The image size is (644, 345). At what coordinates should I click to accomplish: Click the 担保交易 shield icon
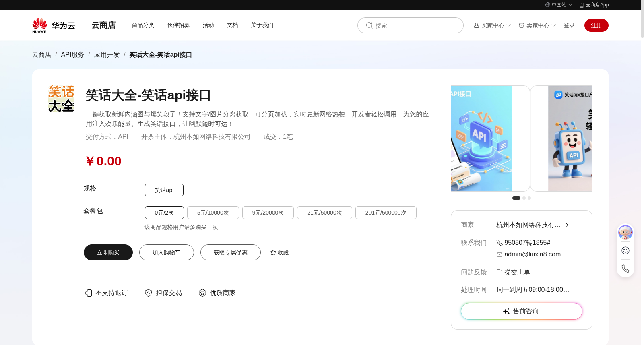149,293
